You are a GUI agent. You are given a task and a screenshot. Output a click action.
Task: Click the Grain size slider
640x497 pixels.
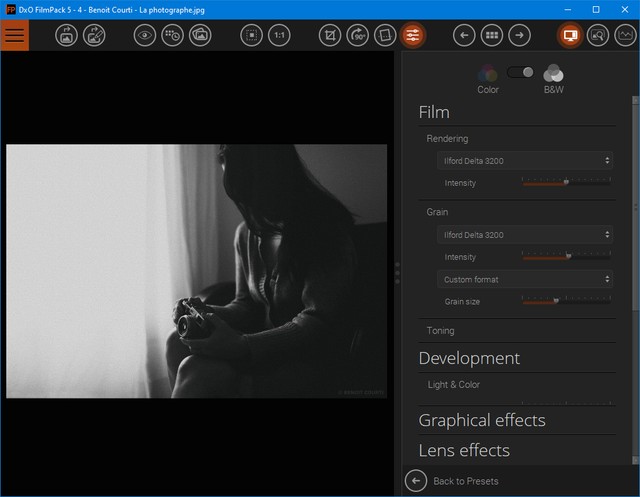tap(566, 301)
